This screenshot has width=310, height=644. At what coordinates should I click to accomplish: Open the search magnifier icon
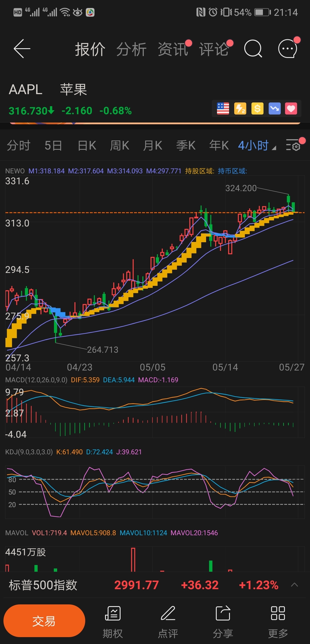253,49
